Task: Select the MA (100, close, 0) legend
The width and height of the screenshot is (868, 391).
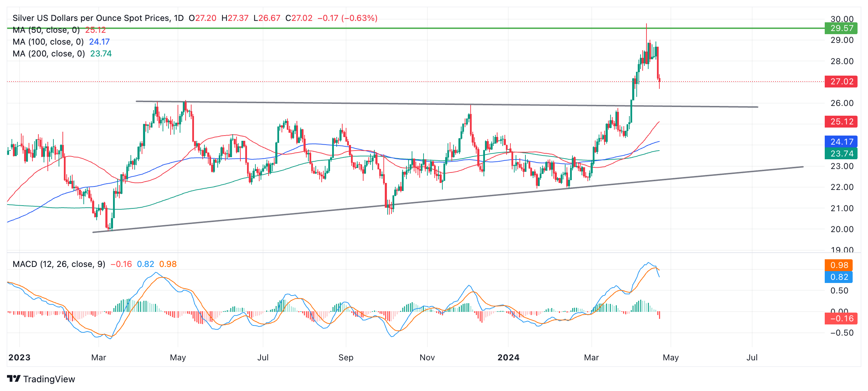Action: 48,42
